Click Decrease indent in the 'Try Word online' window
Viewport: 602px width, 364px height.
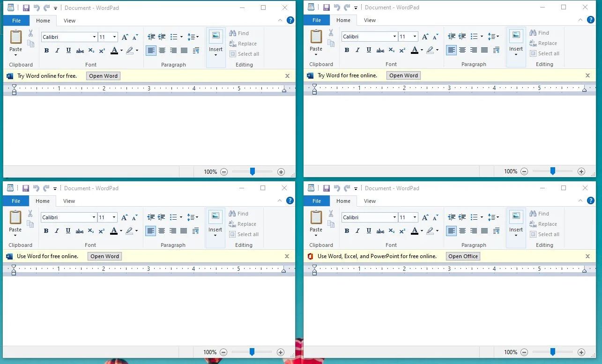point(151,37)
